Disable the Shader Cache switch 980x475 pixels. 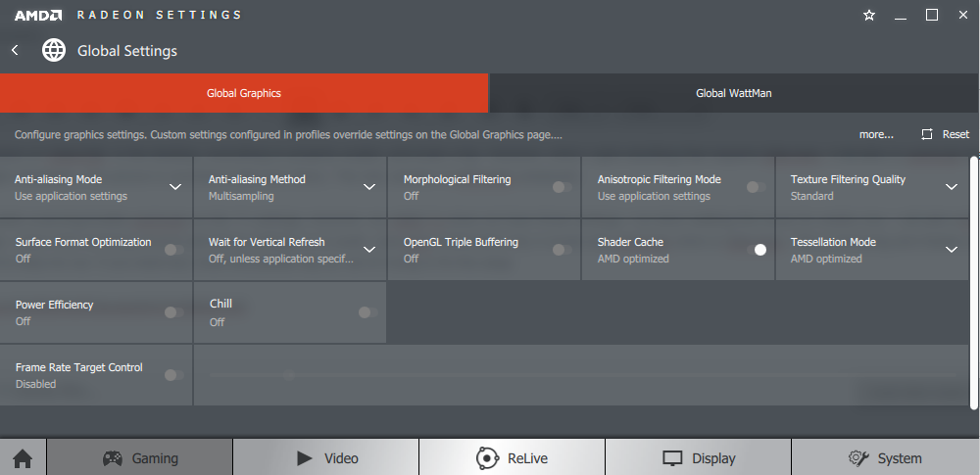[757, 250]
